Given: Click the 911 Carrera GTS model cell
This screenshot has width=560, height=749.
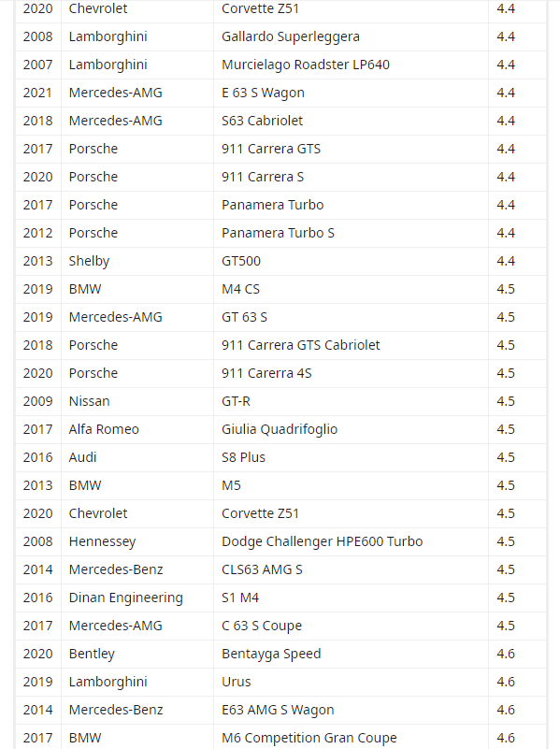Looking at the screenshot, I should [x=351, y=149].
